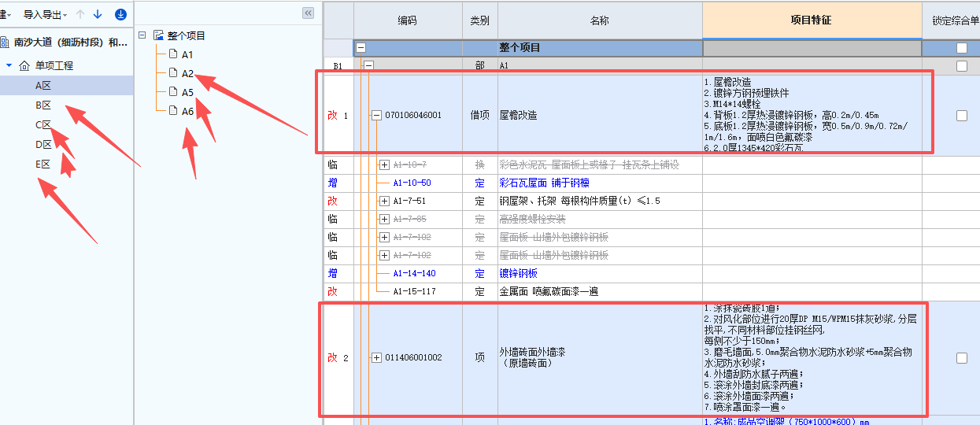Viewport: 980px width, 425px height.
Task: Select B区 in the left tree
Action: 43,105
